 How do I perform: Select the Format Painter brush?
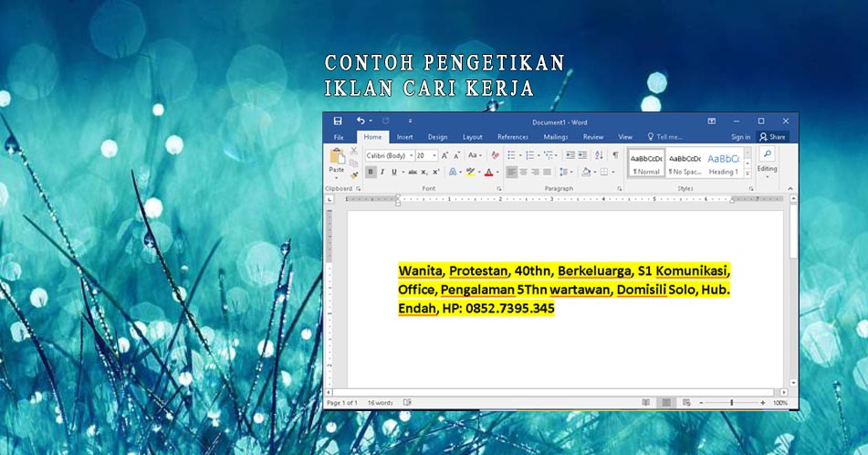tap(354, 175)
